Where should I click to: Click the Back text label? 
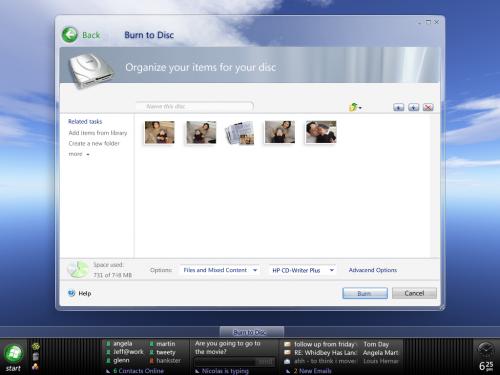tap(91, 35)
